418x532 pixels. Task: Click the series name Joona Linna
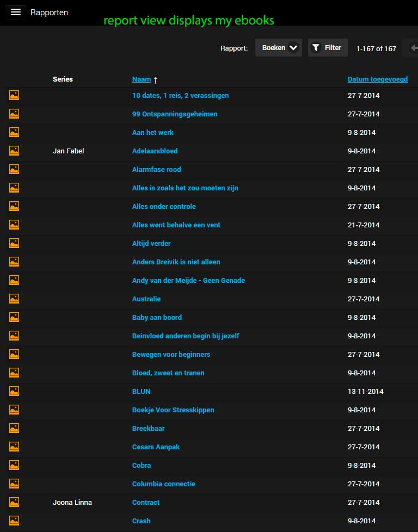point(72,502)
